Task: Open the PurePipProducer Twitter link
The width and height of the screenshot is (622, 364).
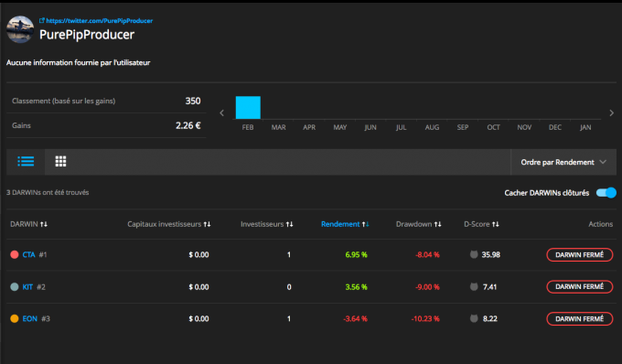Action: tap(99, 21)
